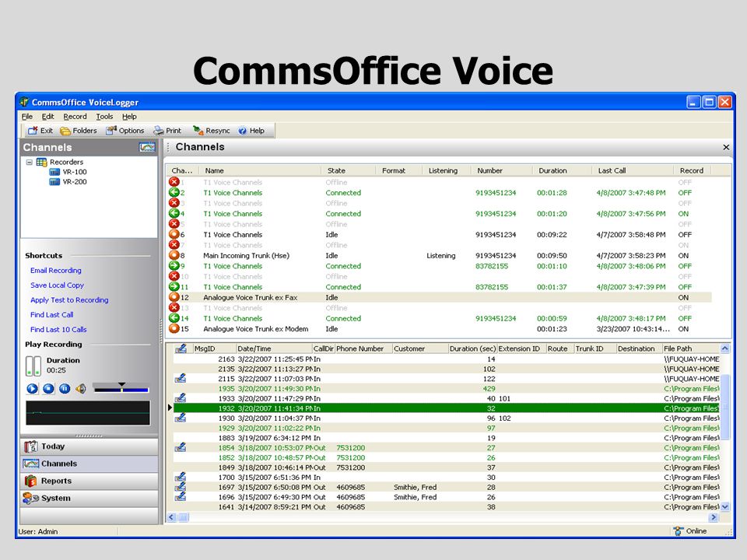747x560 pixels.
Task: Open the Edit menu
Action: tap(47, 117)
